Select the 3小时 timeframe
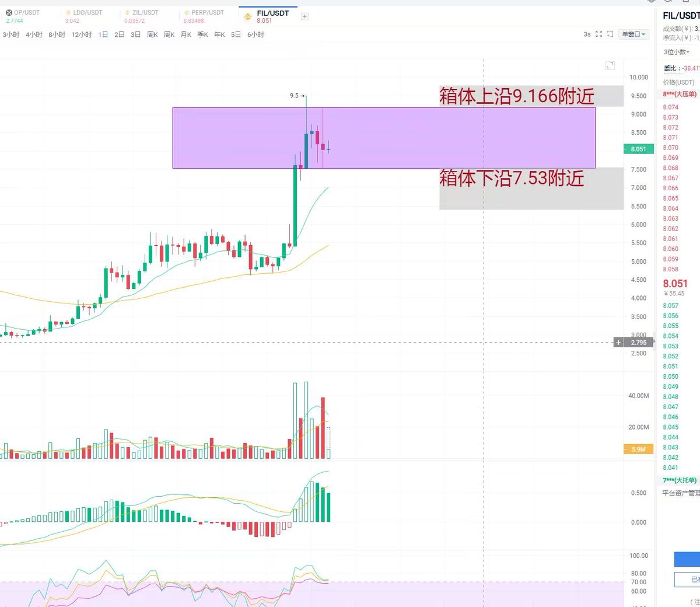The width and height of the screenshot is (700, 607). (x=10, y=34)
